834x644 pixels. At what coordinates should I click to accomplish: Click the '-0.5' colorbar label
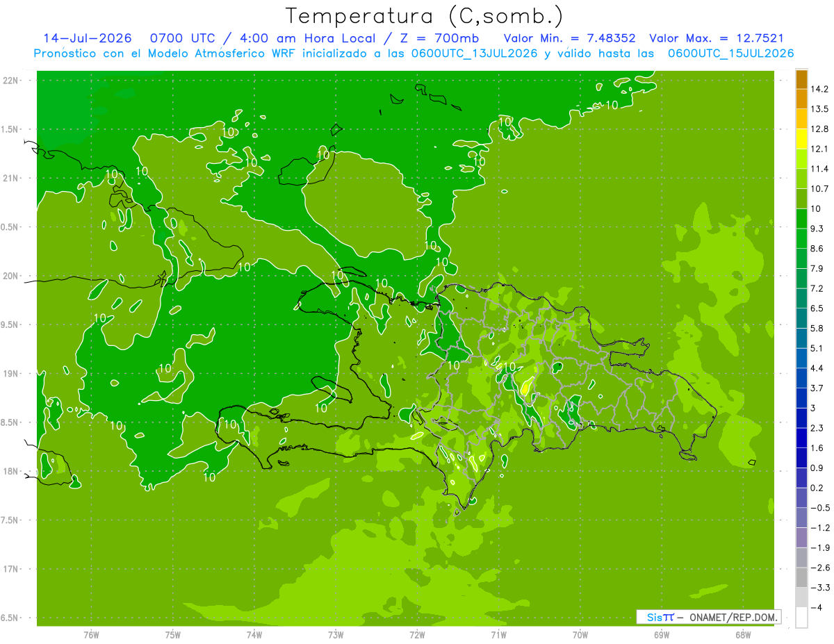click(x=819, y=508)
